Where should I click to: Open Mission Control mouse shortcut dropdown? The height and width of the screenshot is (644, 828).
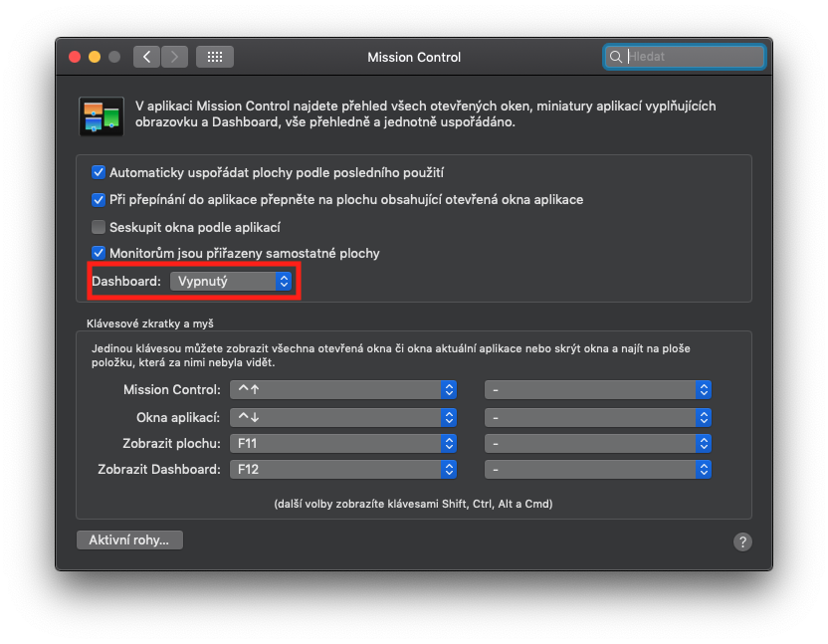[598, 390]
